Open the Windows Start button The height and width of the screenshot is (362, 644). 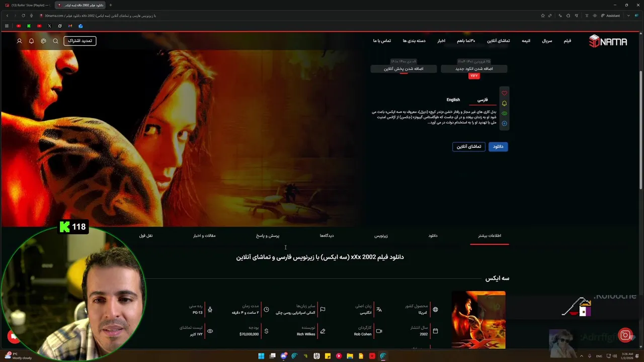click(x=261, y=356)
